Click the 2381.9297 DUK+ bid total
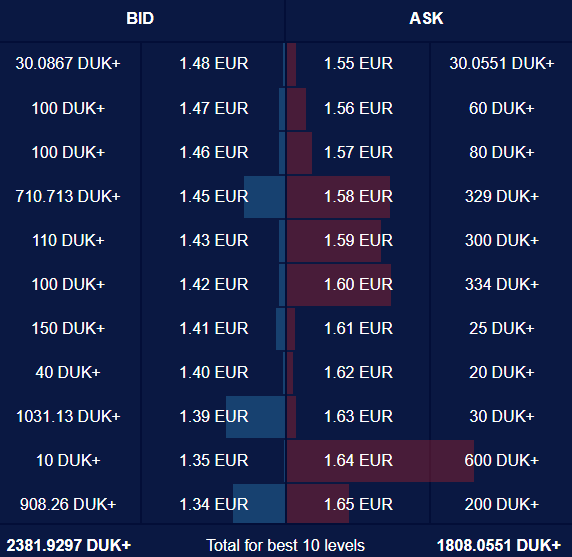 coord(69,545)
